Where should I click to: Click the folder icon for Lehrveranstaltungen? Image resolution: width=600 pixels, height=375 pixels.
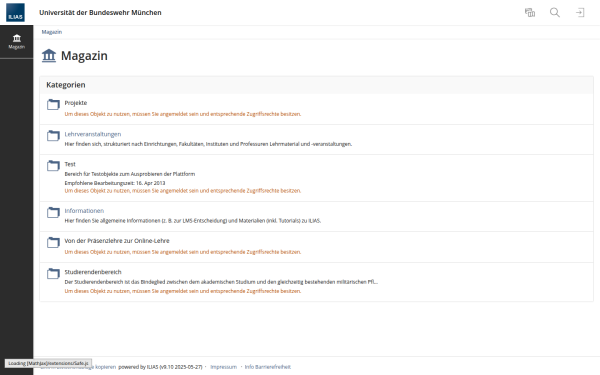point(53,135)
